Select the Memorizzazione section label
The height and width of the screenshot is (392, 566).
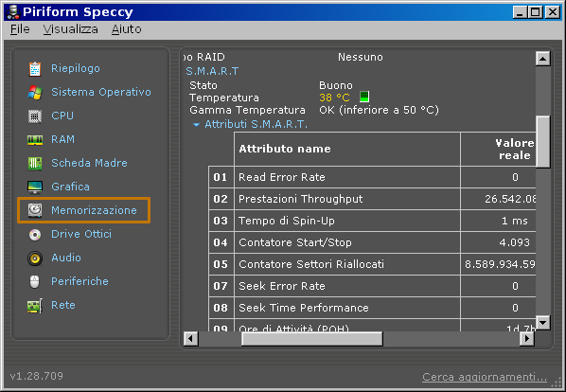pyautogui.click(x=94, y=210)
